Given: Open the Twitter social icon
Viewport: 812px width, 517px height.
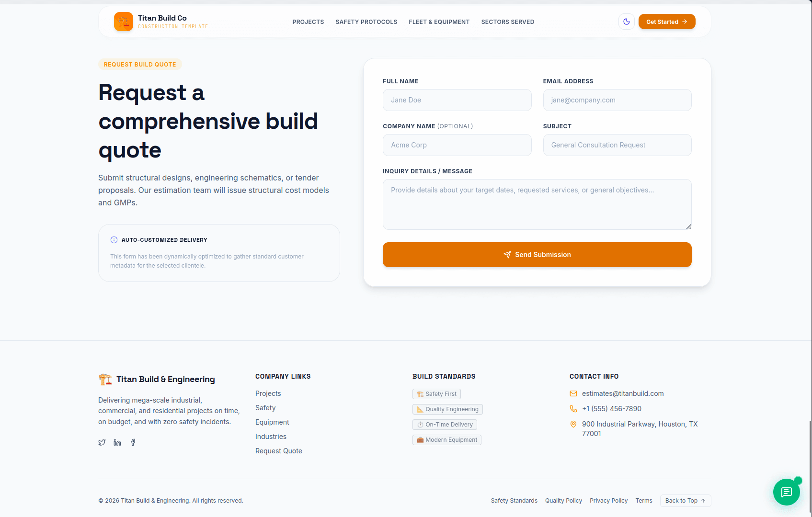Looking at the screenshot, I should point(102,442).
